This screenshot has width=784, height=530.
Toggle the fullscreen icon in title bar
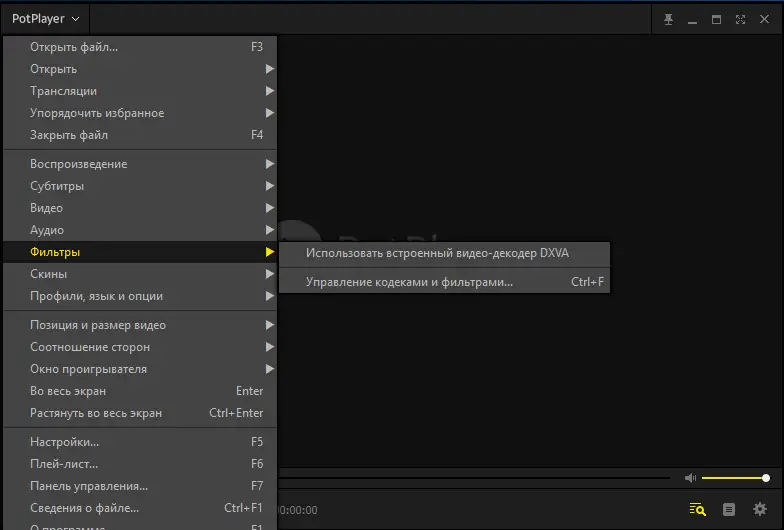point(740,20)
